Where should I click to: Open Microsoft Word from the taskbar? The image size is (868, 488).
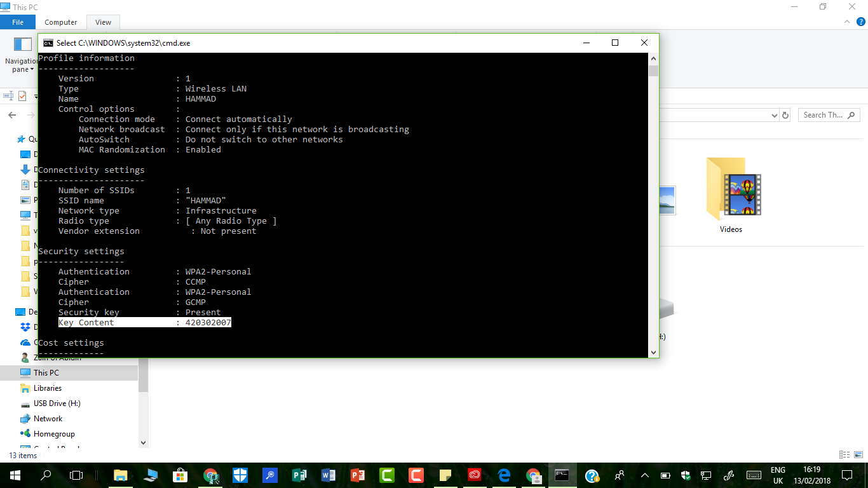coord(328,475)
